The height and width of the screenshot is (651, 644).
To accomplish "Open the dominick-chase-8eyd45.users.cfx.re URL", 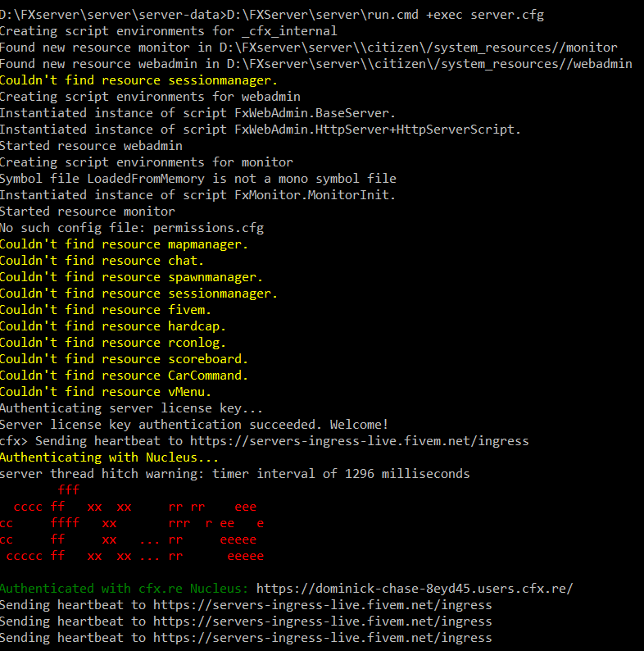I will click(x=415, y=589).
